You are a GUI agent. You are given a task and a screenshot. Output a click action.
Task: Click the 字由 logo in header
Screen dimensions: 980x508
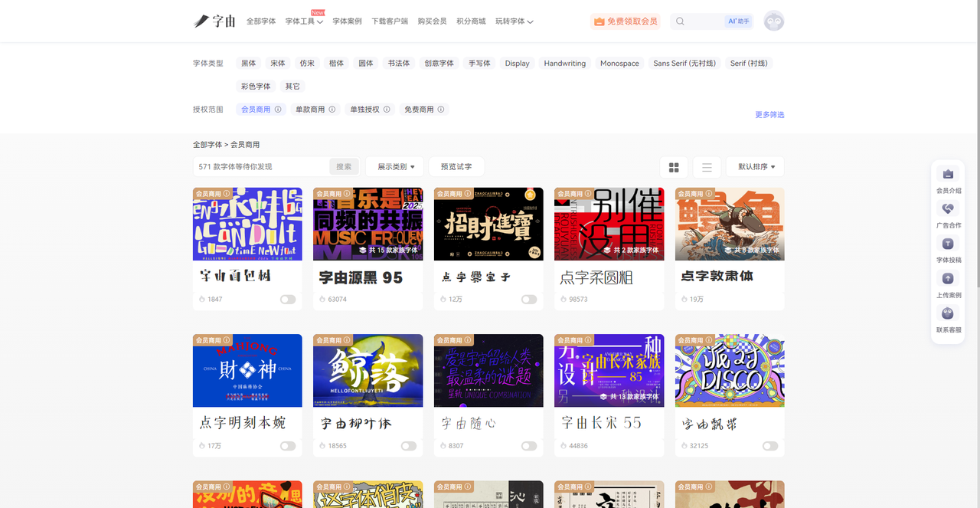214,21
